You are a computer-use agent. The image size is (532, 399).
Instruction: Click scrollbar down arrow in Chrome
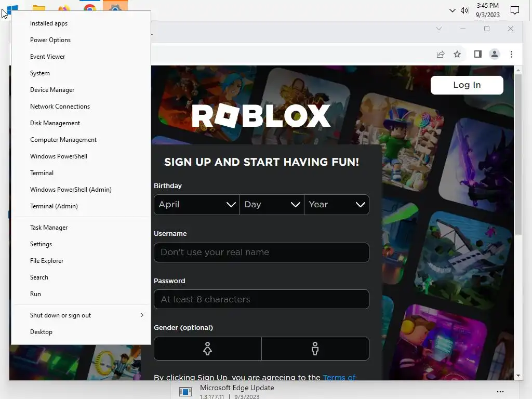point(518,376)
